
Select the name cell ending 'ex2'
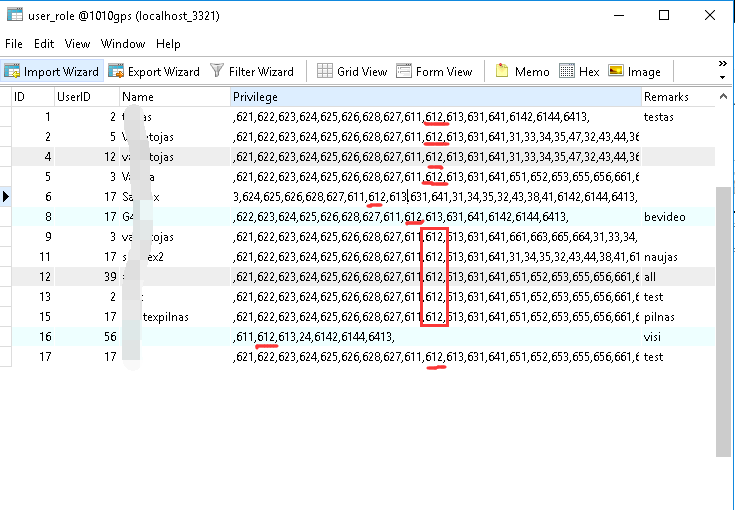[x=175, y=256]
